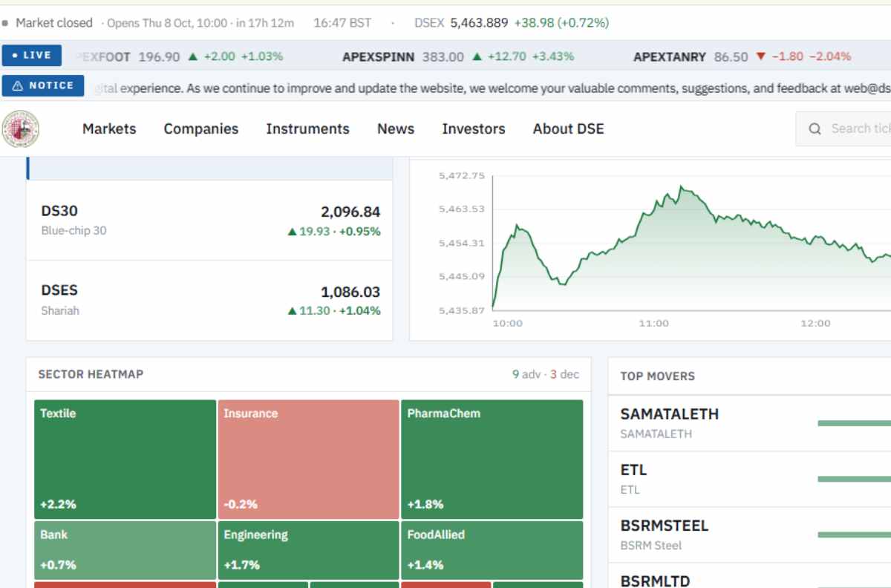Viewport: 891px width, 588px height.
Task: Open ETL in Top Movers
Action: click(x=750, y=479)
